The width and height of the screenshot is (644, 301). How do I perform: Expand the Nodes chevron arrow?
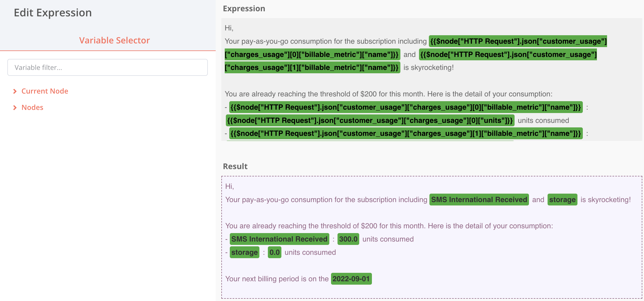[x=15, y=108]
